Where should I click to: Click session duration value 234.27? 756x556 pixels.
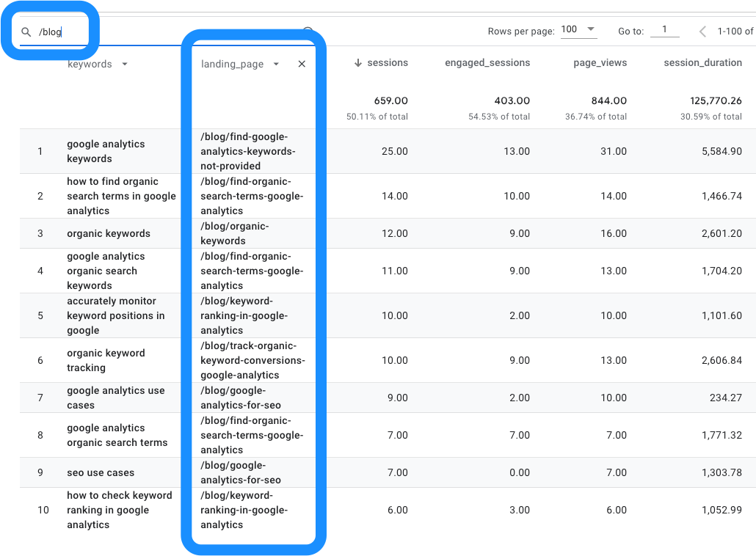(725, 398)
